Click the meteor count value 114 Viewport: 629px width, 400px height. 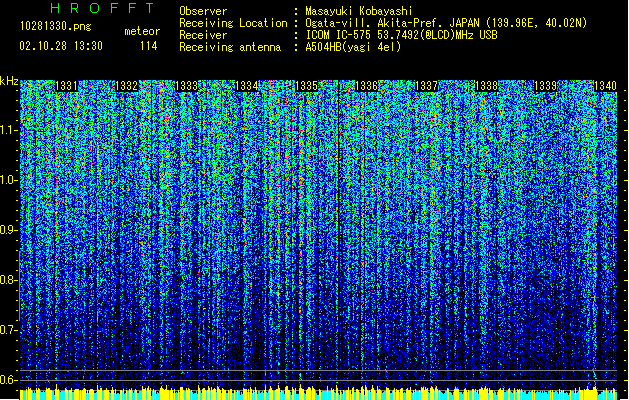tap(148, 46)
